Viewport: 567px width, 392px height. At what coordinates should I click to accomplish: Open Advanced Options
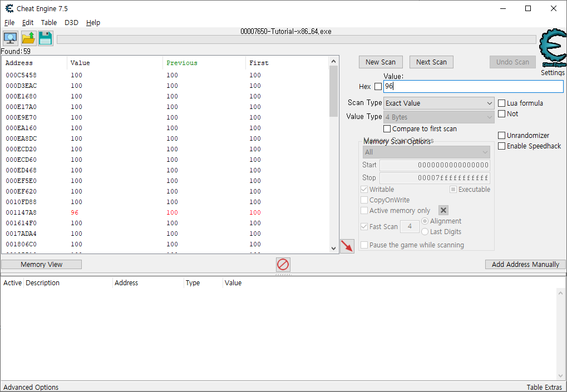click(31, 387)
